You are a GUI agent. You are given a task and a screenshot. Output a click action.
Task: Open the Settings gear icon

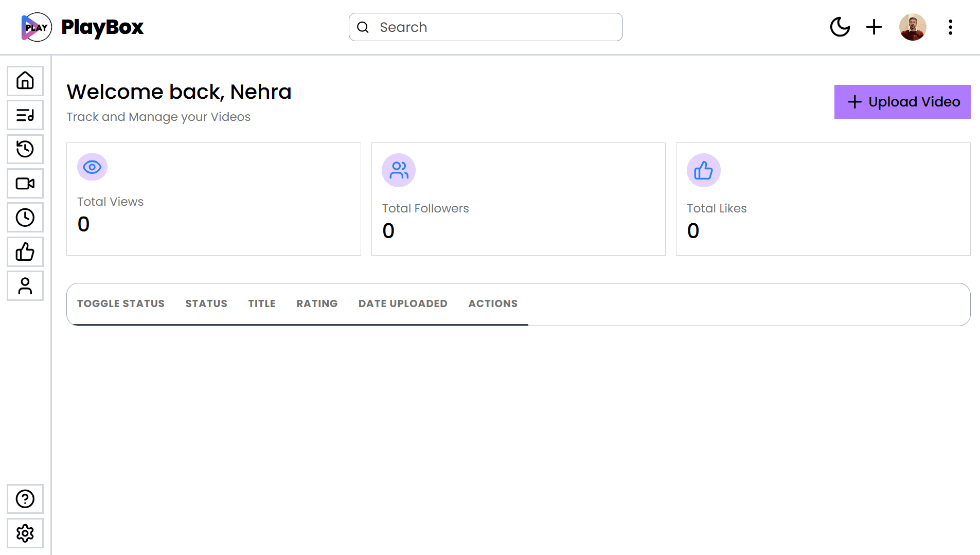[25, 533]
